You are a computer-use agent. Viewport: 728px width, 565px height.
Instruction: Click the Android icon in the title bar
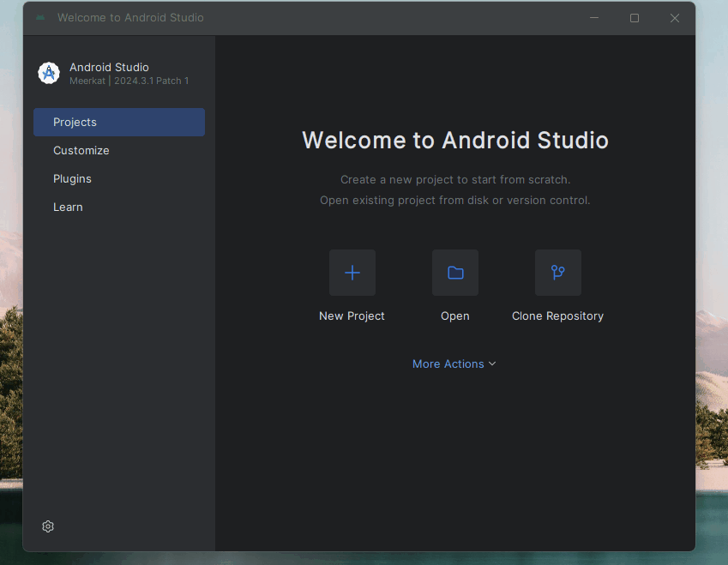coord(40,18)
